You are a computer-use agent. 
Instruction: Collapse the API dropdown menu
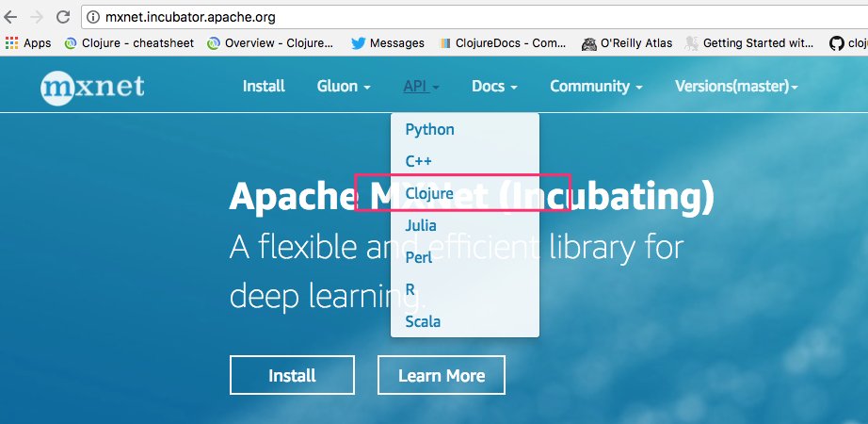(x=421, y=87)
